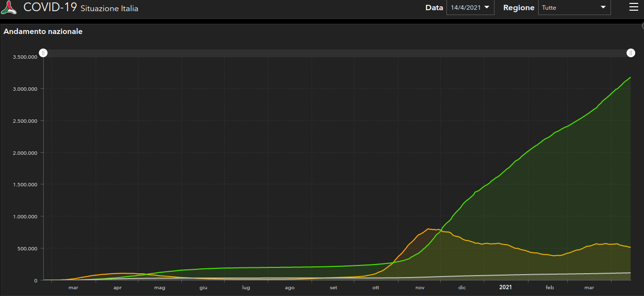Viewport: 644px width, 296px height.
Task: Click the Situazione Italia subtitle
Action: click(109, 9)
